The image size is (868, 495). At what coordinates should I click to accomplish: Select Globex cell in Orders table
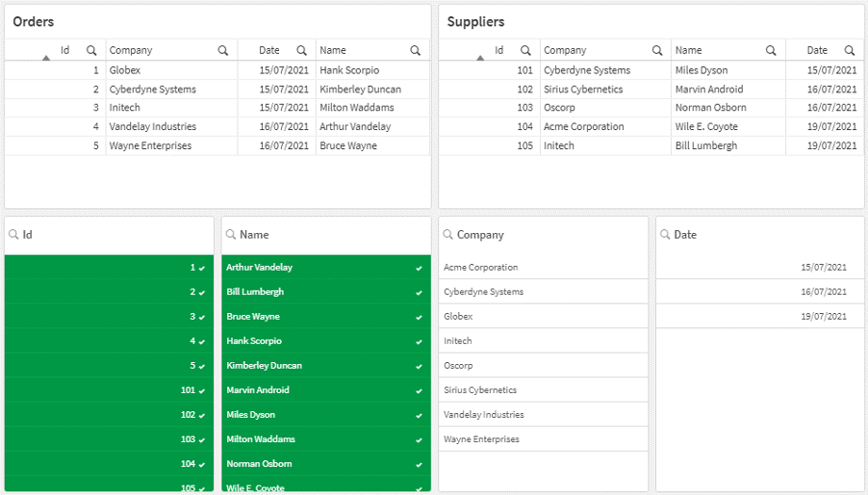coord(171,70)
